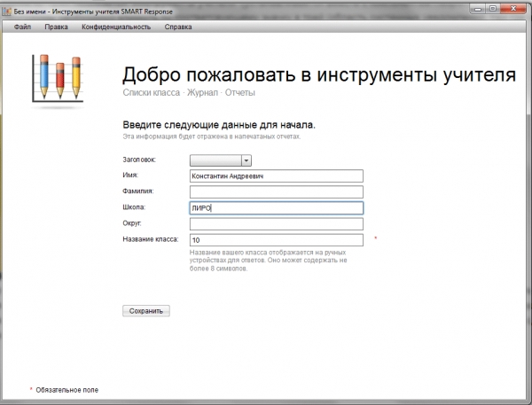532x405 pixels.
Task: Focus the empty Фамилия input field
Action: click(277, 192)
